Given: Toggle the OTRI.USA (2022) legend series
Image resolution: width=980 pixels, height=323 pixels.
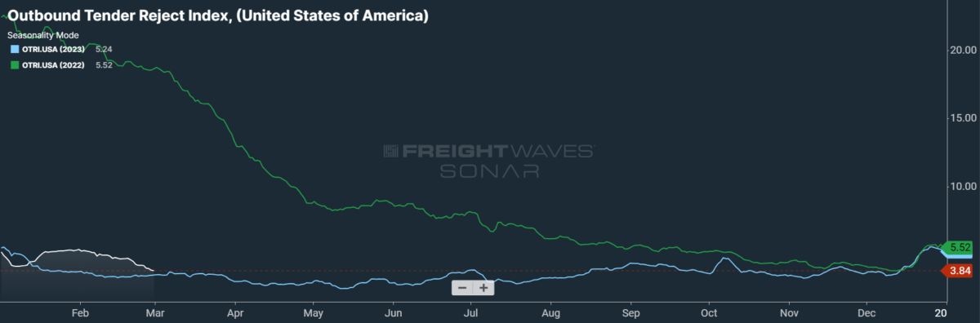Looking at the screenshot, I should 53,64.
